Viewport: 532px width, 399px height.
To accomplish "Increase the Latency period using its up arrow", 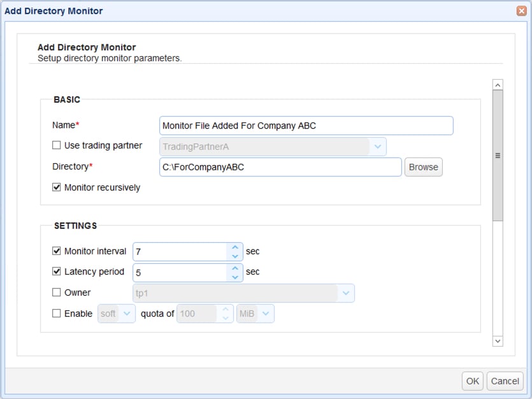I will (235, 269).
